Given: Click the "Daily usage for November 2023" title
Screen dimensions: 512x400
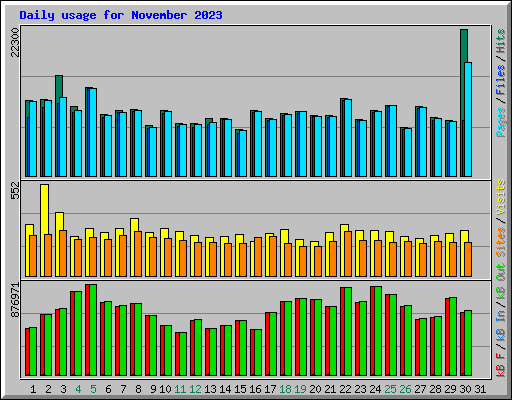Looking at the screenshot, I should (x=121, y=15).
